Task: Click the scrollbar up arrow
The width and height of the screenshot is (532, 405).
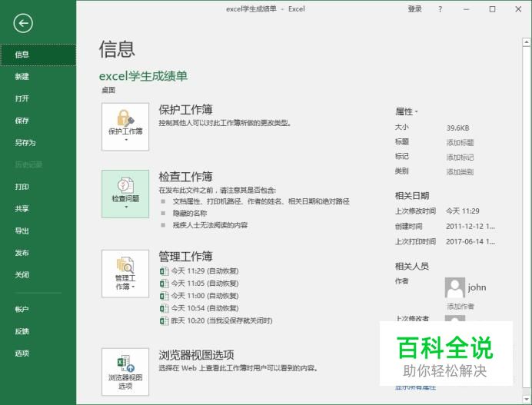Action: [526, 42]
